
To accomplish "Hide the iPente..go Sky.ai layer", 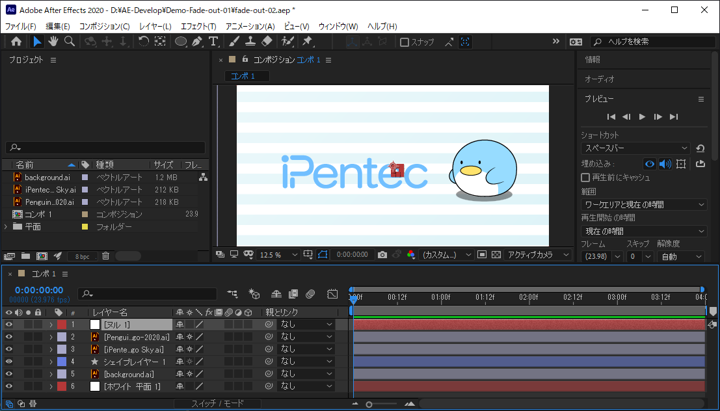I will (x=9, y=349).
